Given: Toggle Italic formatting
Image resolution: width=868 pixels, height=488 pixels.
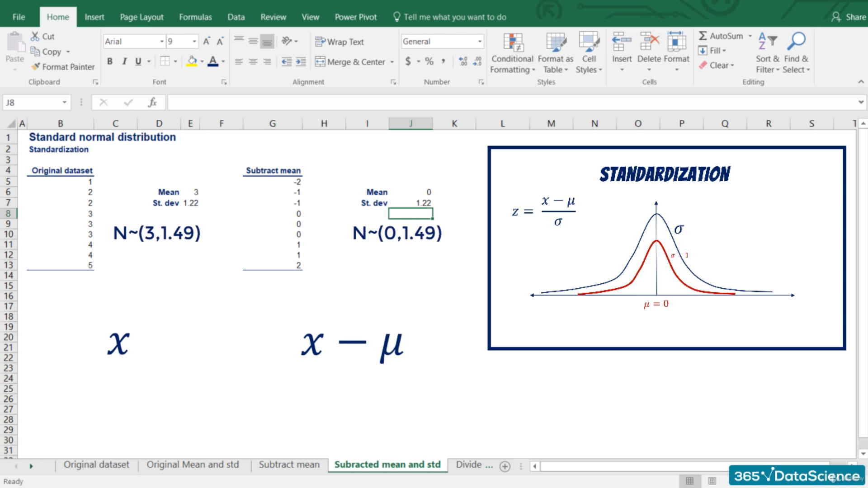Looking at the screenshot, I should [124, 61].
